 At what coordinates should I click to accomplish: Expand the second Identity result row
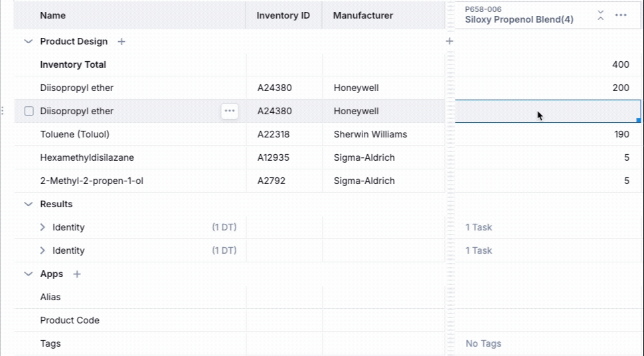click(42, 251)
